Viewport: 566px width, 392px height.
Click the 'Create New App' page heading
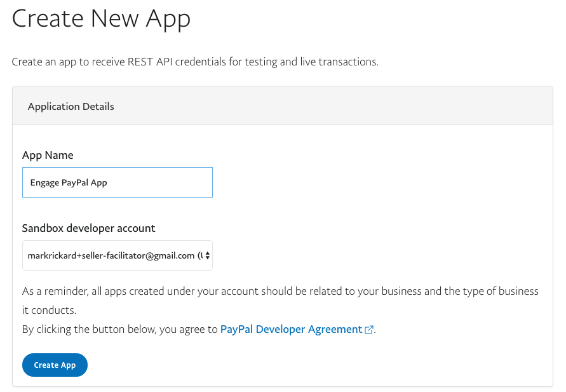101,19
